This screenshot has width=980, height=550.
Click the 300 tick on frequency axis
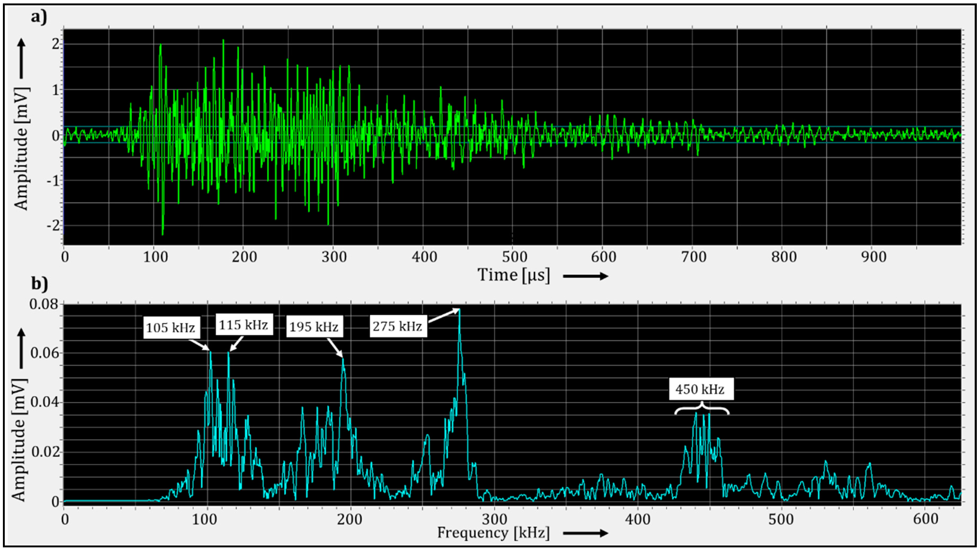(x=494, y=519)
